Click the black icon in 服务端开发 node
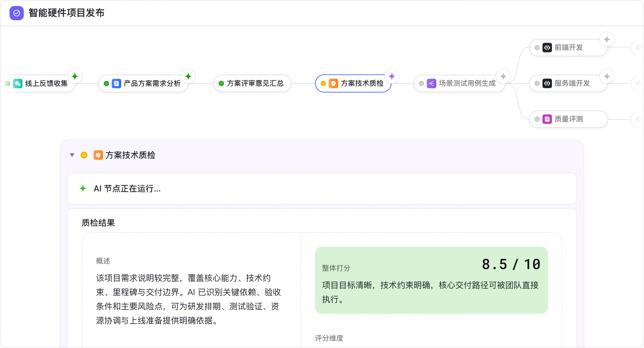644x348 pixels. [547, 83]
